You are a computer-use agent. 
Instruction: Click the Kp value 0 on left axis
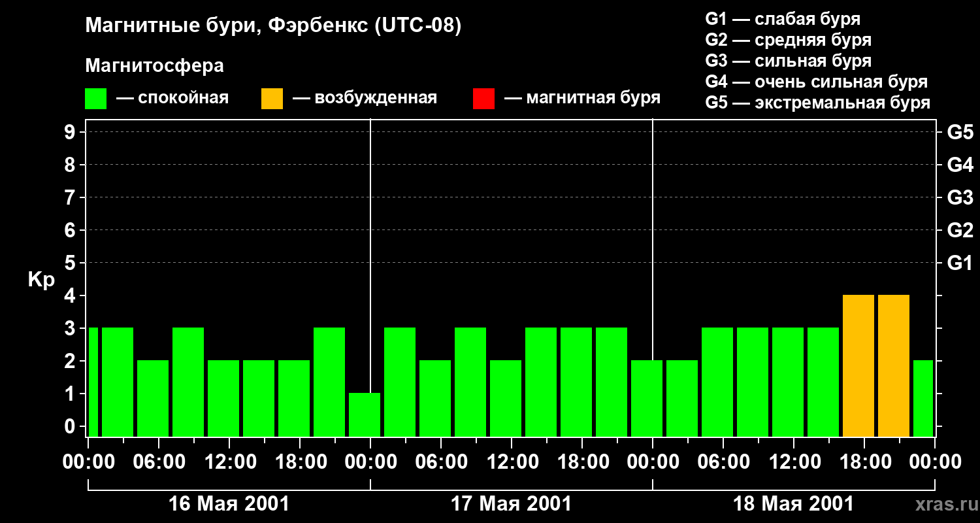71,427
